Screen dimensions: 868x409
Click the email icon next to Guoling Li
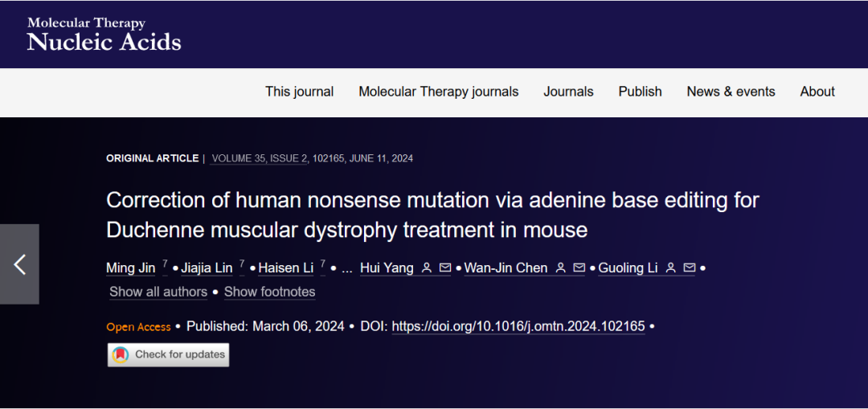click(690, 268)
